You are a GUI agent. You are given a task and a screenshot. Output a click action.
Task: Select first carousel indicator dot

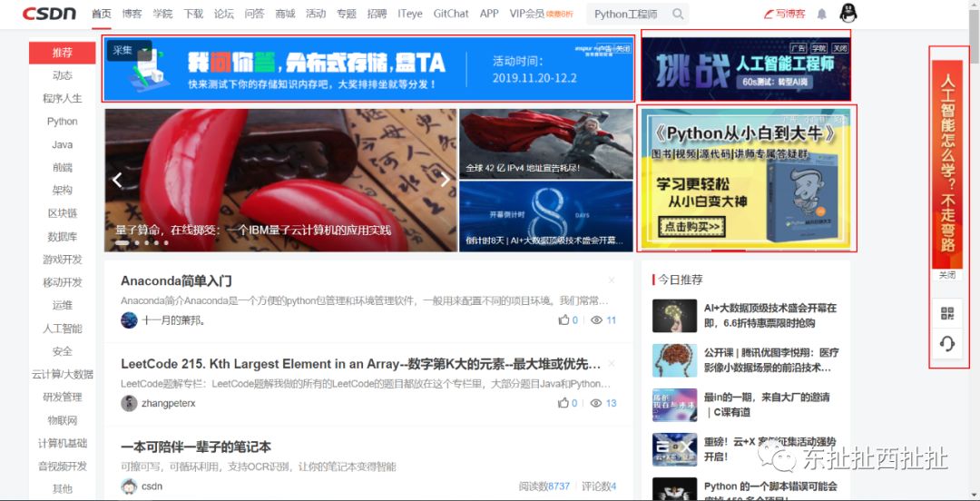click(x=122, y=242)
